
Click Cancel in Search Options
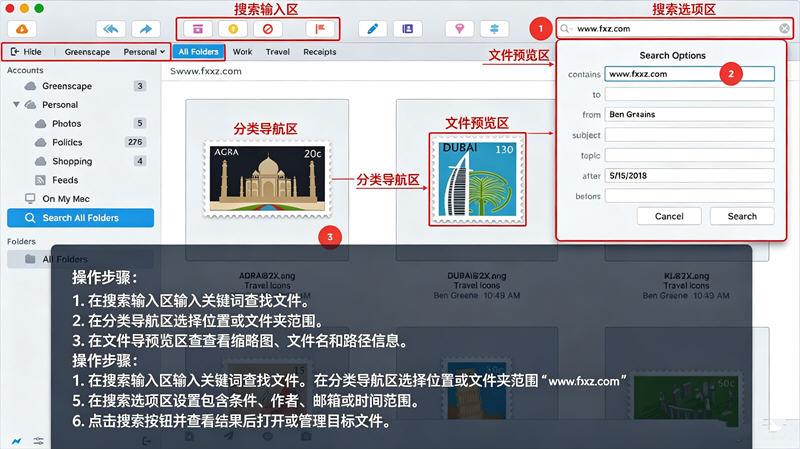click(x=669, y=216)
